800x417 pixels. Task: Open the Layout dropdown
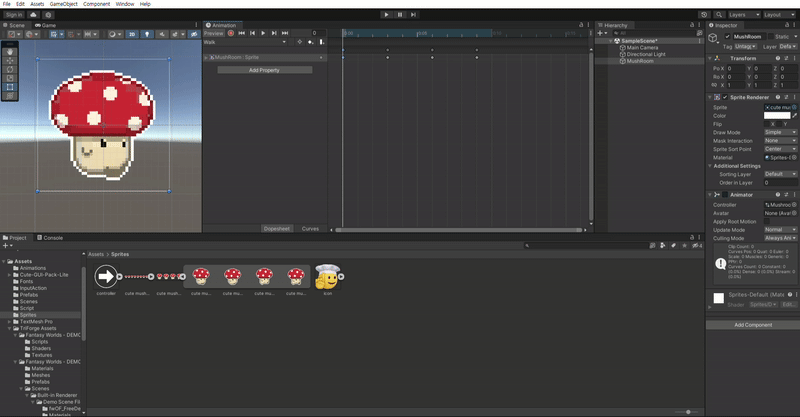click(x=779, y=15)
